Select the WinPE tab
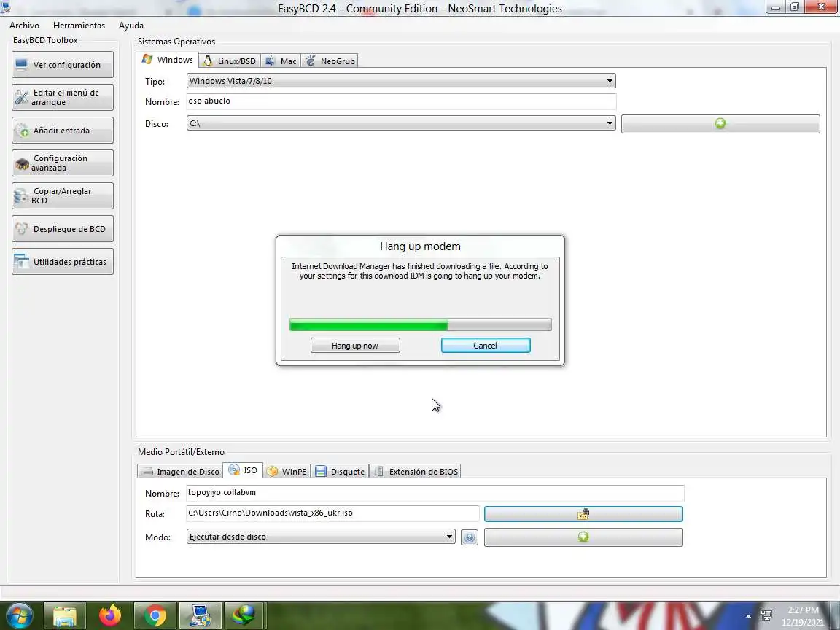The image size is (840, 630). point(287,472)
